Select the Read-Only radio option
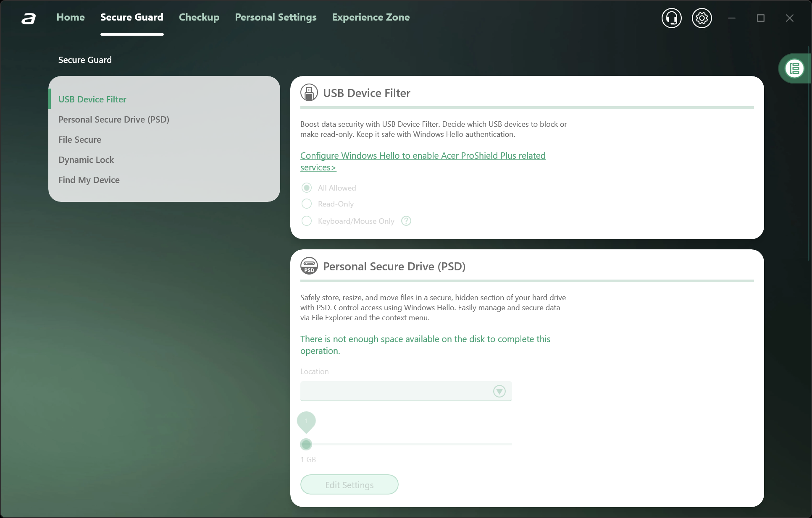Viewport: 812px width, 518px height. (307, 204)
